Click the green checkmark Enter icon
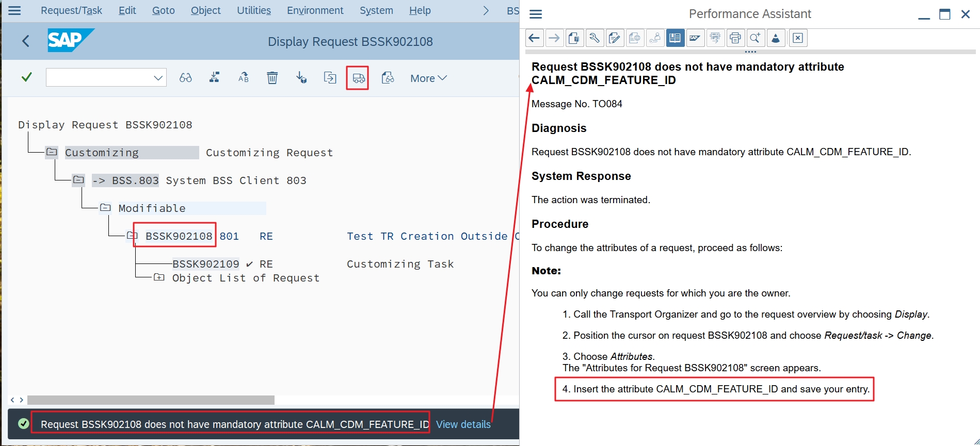Screen dimensions: 980x446 [x=26, y=77]
